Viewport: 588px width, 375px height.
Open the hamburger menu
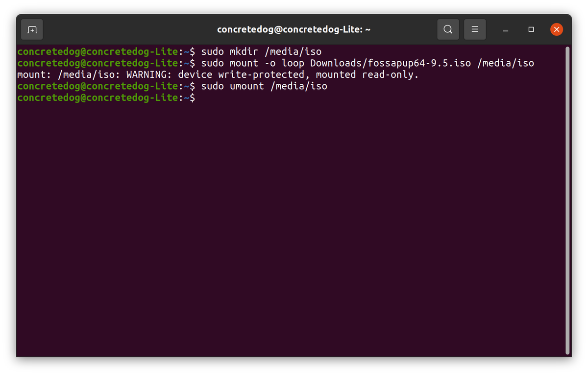tap(474, 29)
